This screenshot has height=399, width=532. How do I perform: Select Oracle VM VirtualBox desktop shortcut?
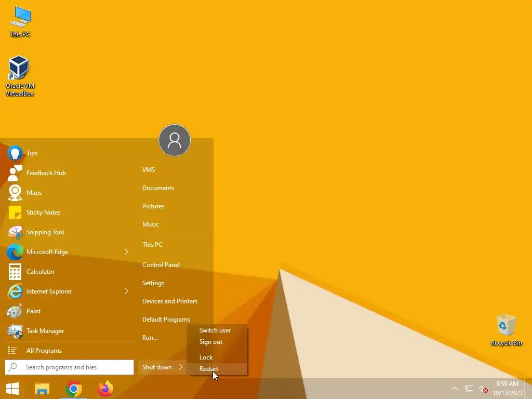click(x=20, y=76)
